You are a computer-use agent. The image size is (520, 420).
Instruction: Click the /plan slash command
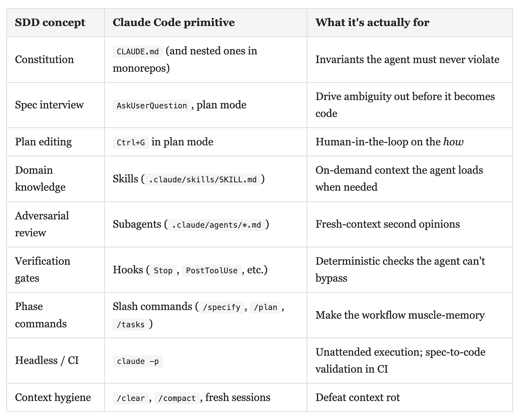point(266,307)
